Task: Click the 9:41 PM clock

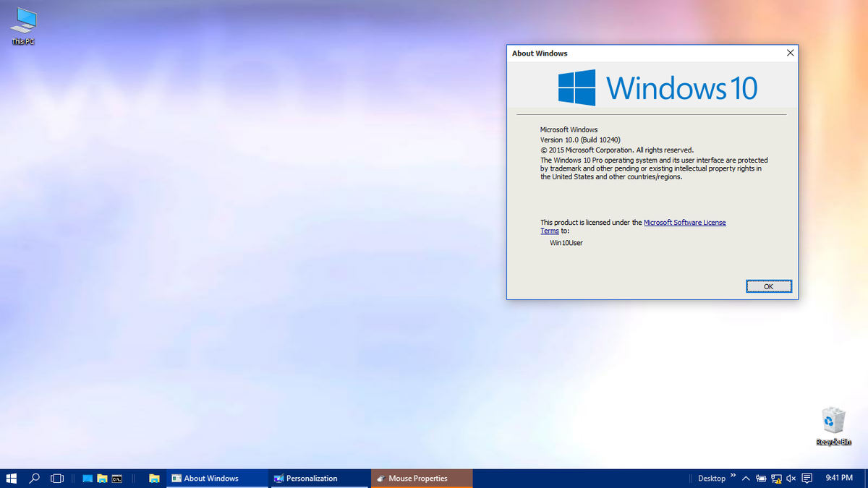Action: pyautogui.click(x=839, y=479)
